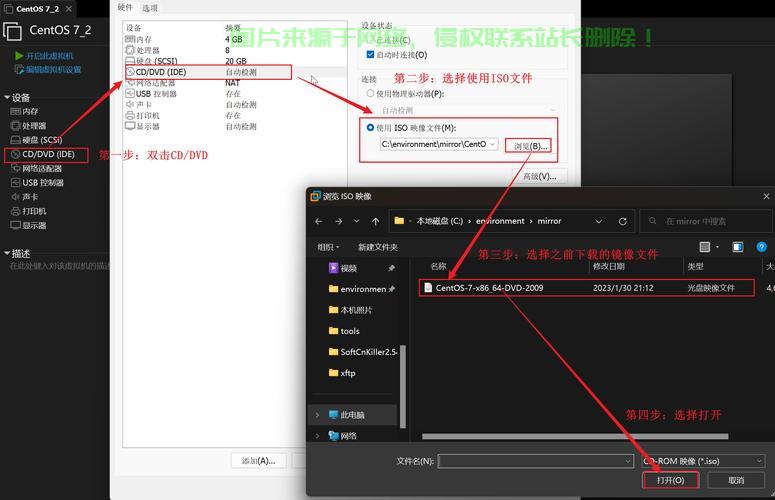Expand the 网络 tree node

point(317,436)
